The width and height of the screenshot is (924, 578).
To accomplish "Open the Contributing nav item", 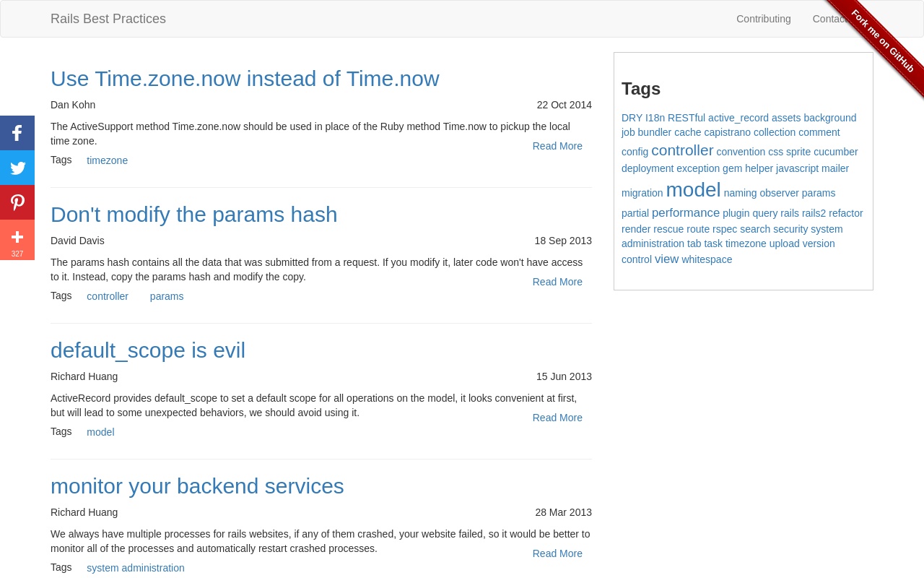I will (763, 19).
